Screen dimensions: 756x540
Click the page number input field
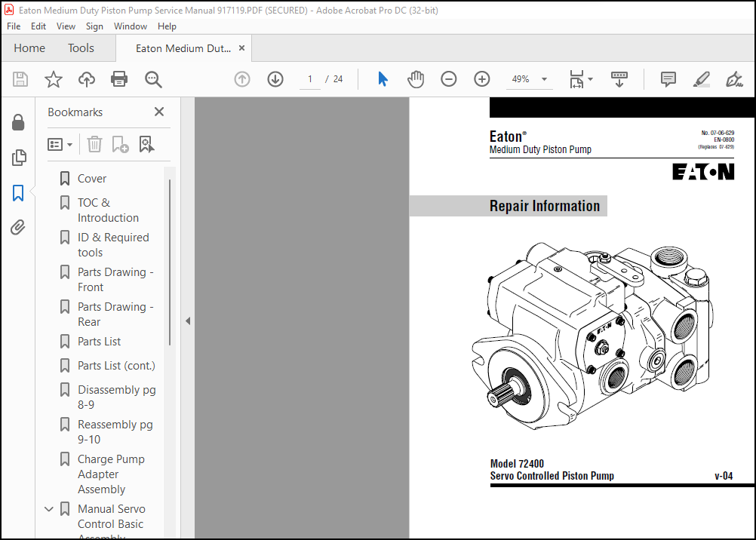click(310, 79)
